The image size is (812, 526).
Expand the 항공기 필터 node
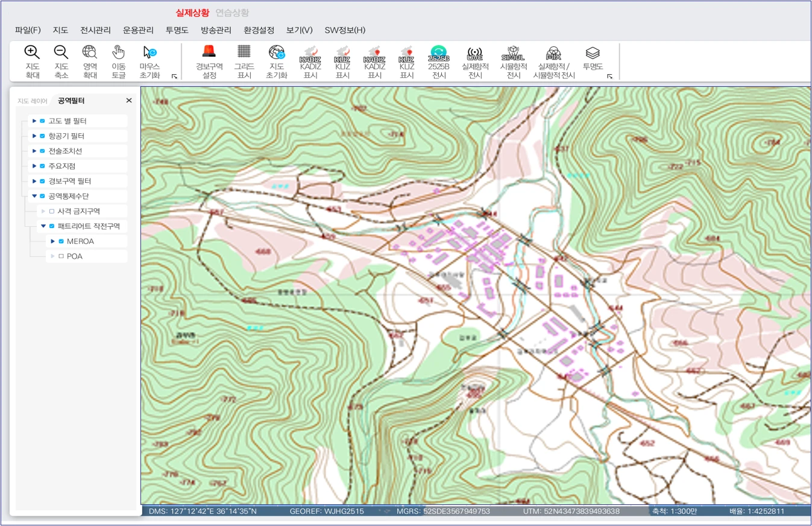tap(34, 136)
